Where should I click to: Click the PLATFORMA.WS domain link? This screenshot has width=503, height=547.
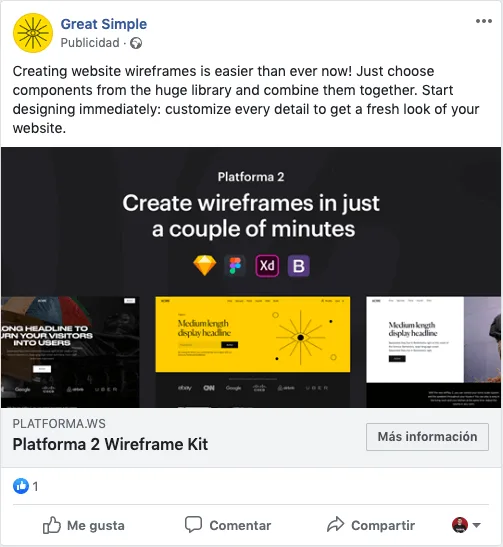[x=59, y=424]
